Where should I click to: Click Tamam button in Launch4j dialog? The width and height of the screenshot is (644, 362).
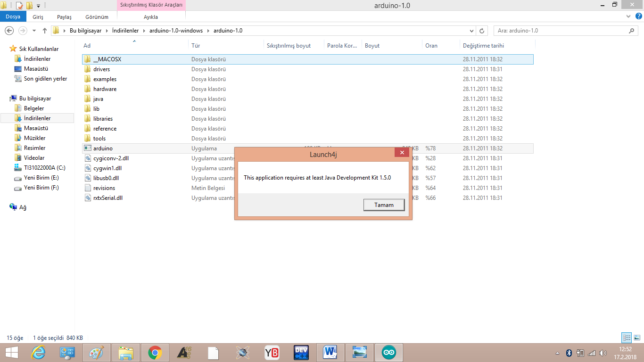coord(384,205)
